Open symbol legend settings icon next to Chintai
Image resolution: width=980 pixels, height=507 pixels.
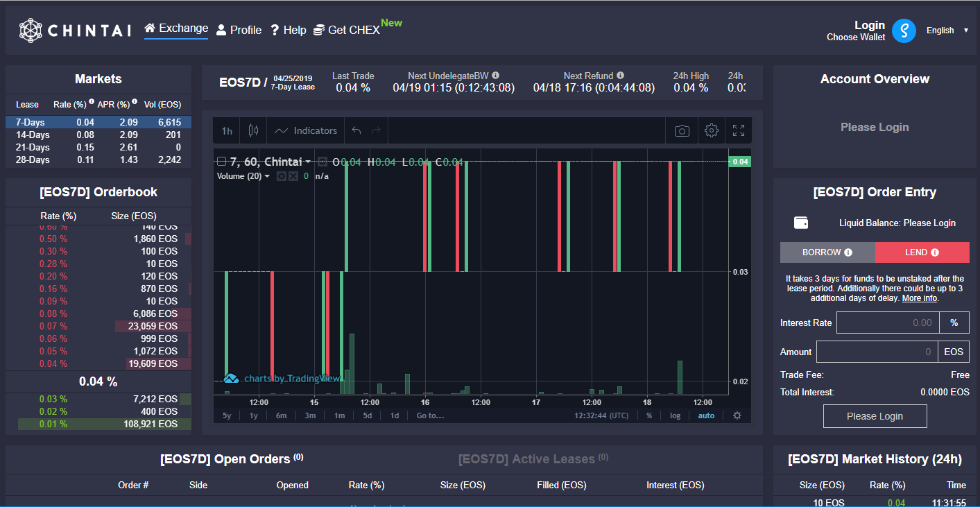coord(323,162)
